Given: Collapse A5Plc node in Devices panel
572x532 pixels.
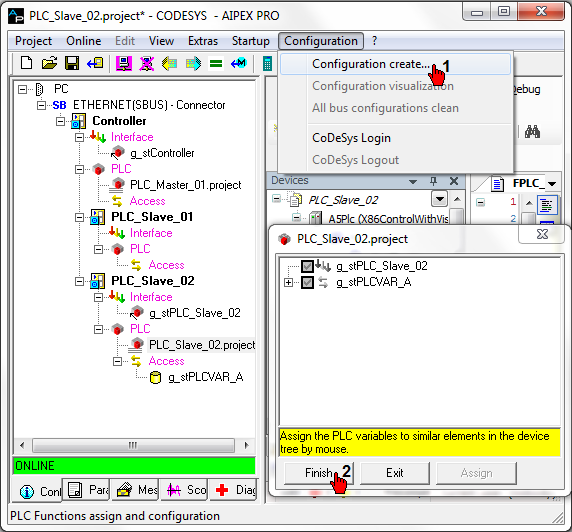Looking at the screenshot, I should pos(297,218).
